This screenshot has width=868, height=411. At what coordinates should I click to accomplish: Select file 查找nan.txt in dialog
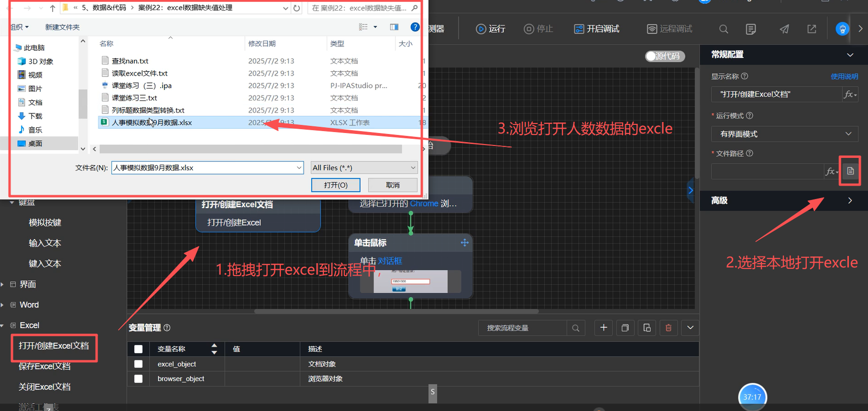coord(130,61)
